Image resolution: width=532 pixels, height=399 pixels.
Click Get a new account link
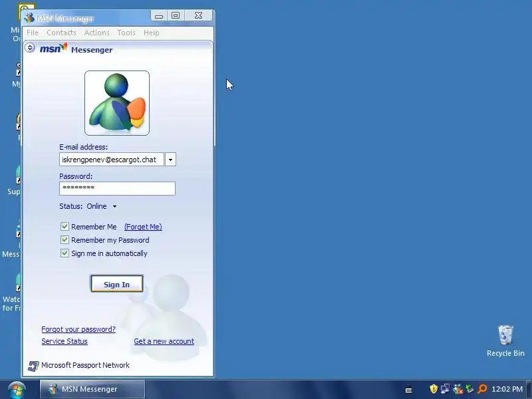[164, 341]
